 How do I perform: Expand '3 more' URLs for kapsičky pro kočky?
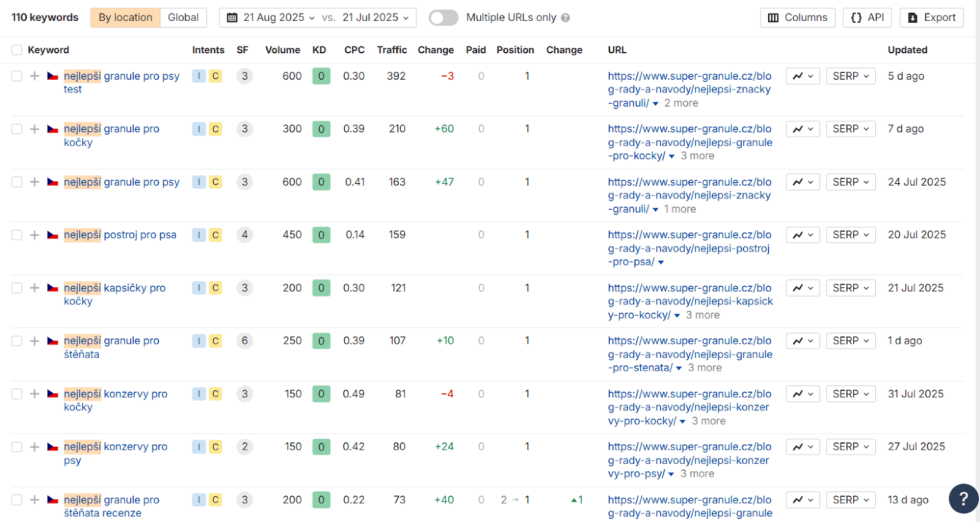[x=697, y=315]
